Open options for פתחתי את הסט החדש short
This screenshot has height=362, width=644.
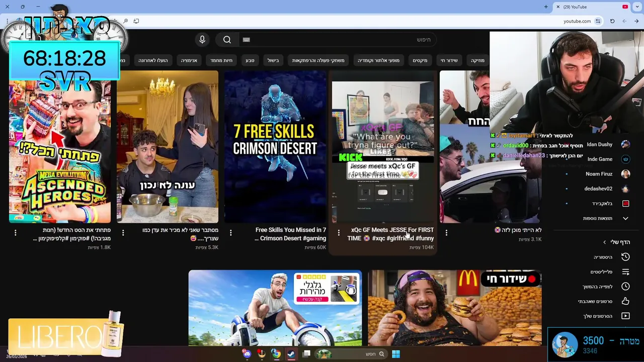16,233
